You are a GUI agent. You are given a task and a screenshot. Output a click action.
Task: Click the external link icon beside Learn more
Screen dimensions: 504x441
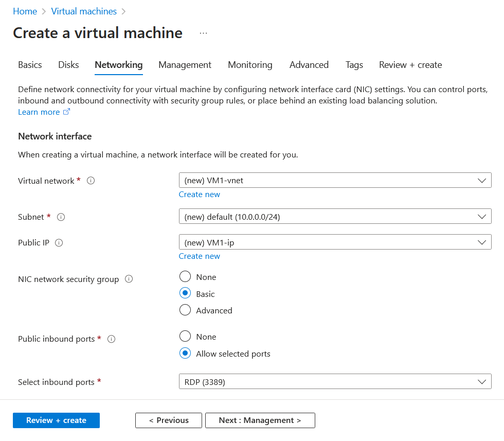(x=66, y=112)
